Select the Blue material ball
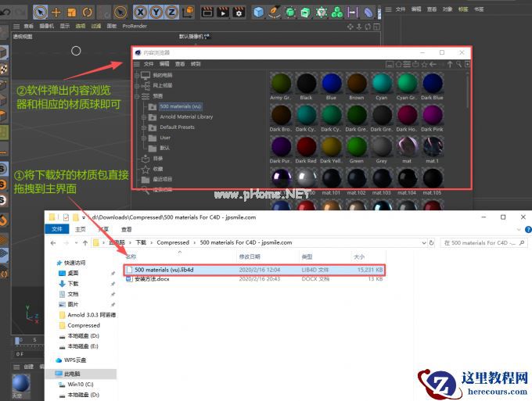The image size is (532, 401). click(x=331, y=86)
